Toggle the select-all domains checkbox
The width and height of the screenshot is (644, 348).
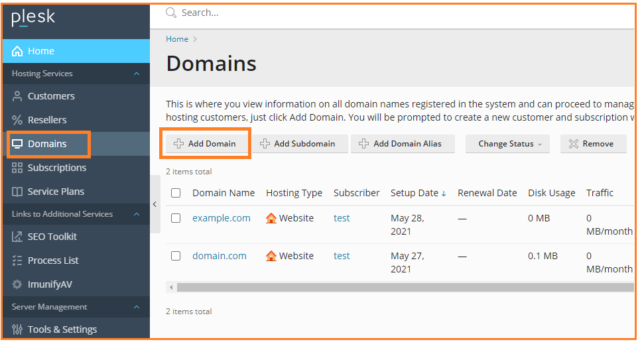pyautogui.click(x=176, y=193)
